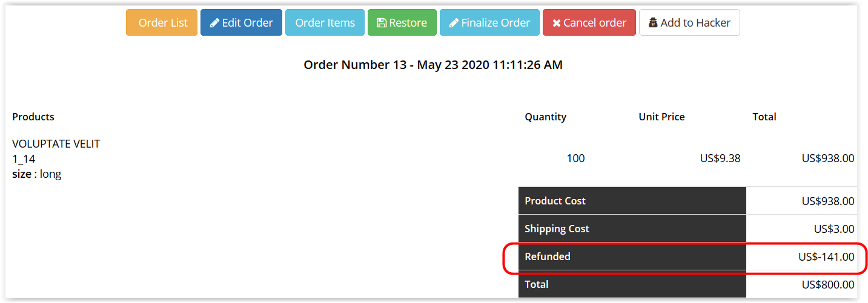Open the Order List button
868x303 pixels.
(162, 22)
